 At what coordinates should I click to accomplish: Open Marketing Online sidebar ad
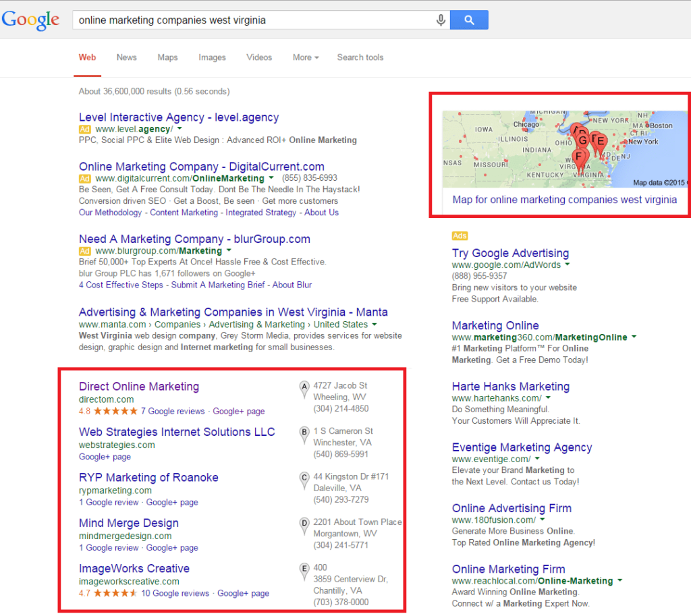[x=495, y=325]
